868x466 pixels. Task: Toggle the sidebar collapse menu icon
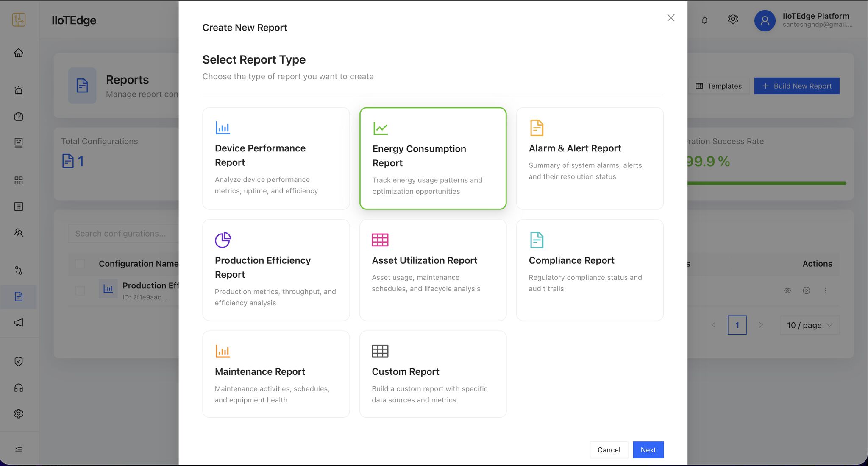(x=19, y=449)
